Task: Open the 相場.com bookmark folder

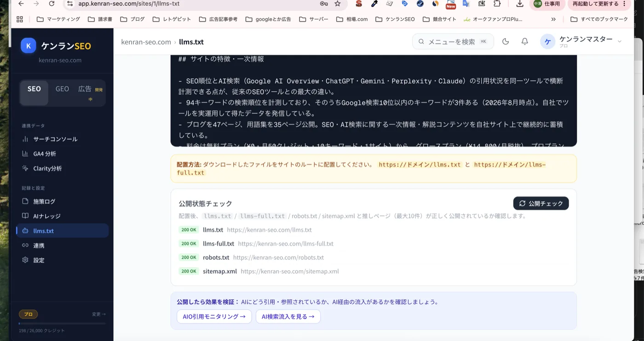Action: [352, 19]
